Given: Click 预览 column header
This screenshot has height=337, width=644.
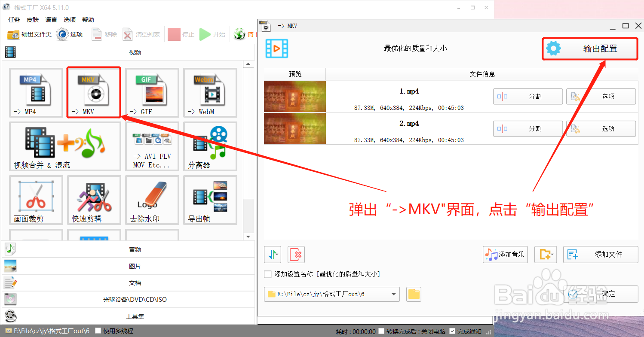Looking at the screenshot, I should [295, 74].
